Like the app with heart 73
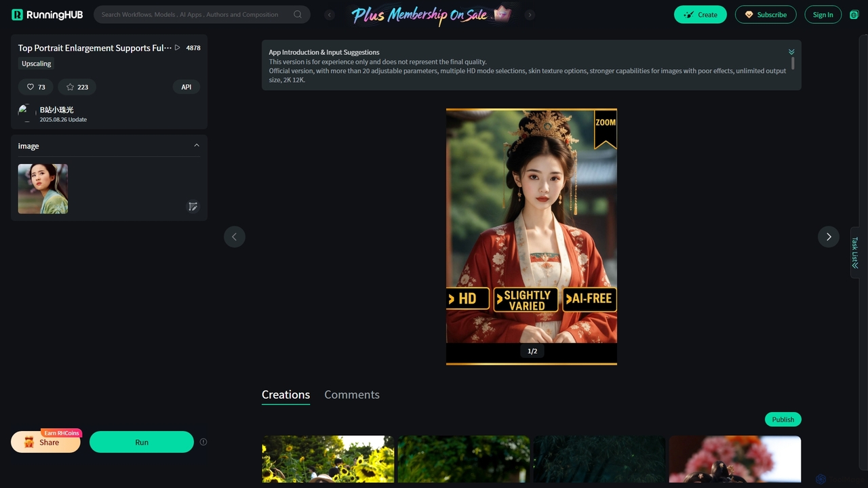Image resolution: width=868 pixels, height=488 pixels. tap(36, 87)
